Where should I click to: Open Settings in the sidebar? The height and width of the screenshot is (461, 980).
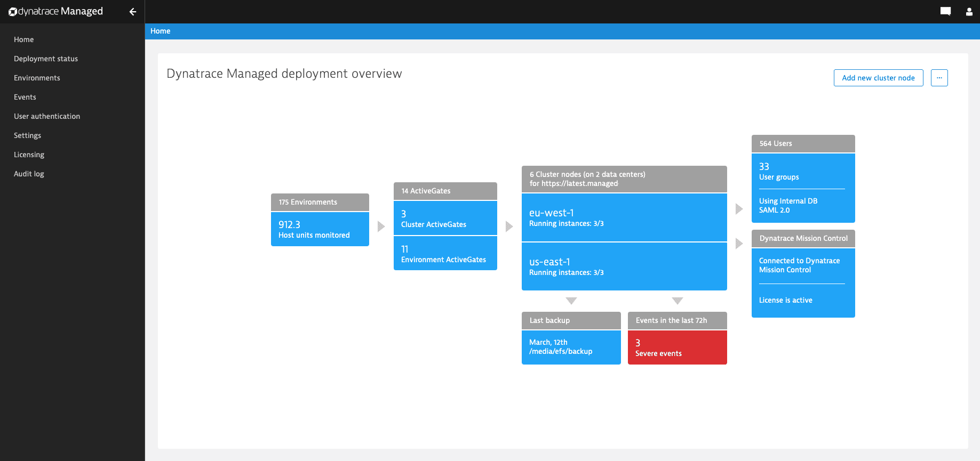pyautogui.click(x=27, y=135)
